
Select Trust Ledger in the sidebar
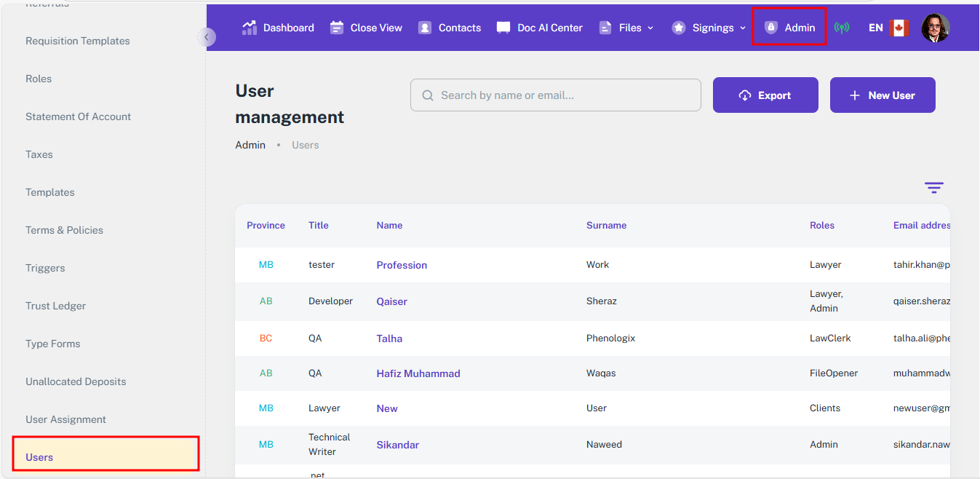point(56,306)
